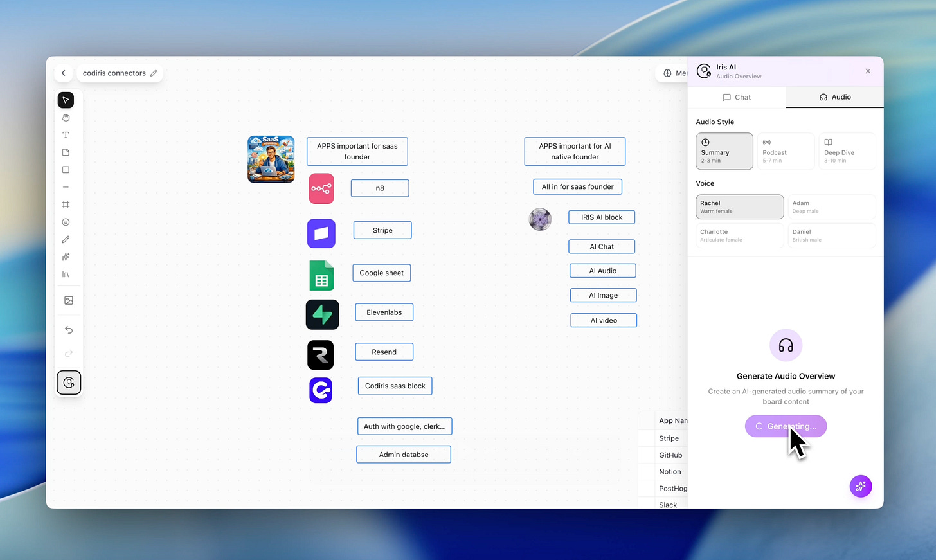Select the Adam deep male voice
The width and height of the screenshot is (936, 560).
tap(832, 207)
